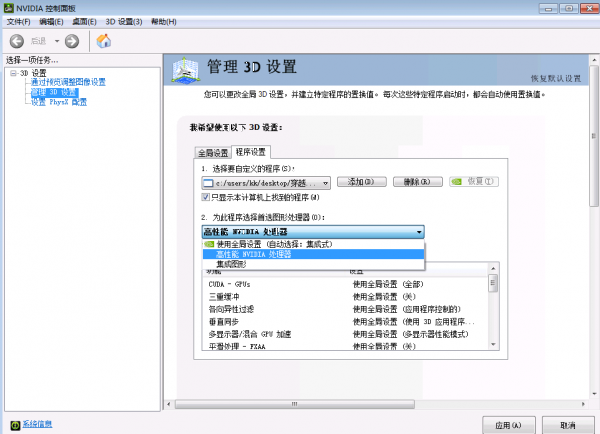Open the back history dropdown arrow
This screenshot has height=434, width=600.
pyautogui.click(x=57, y=41)
